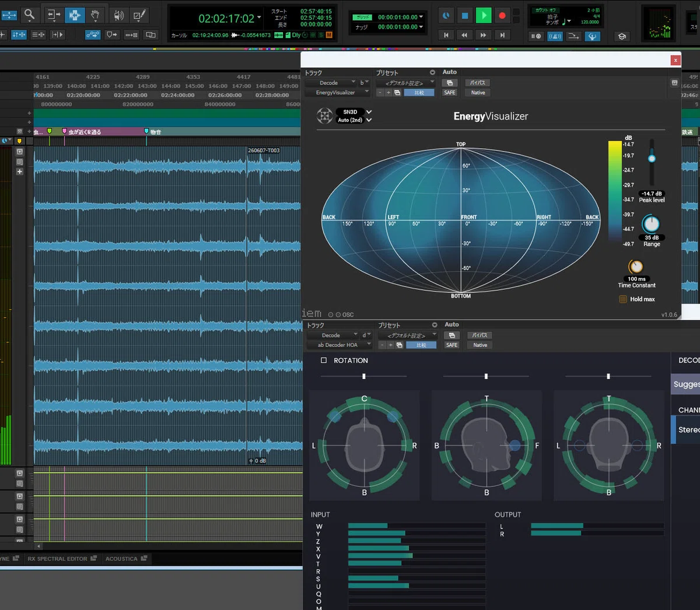Select the Grabber hand tool
The image size is (700, 610).
point(95,15)
